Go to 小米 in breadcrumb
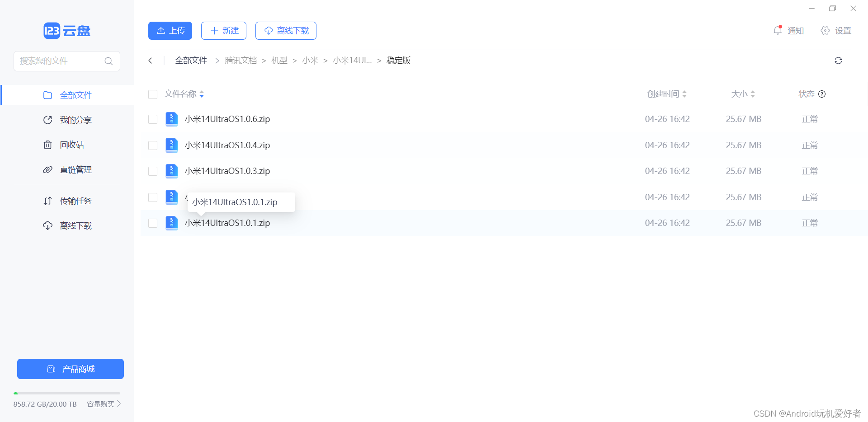 point(310,61)
